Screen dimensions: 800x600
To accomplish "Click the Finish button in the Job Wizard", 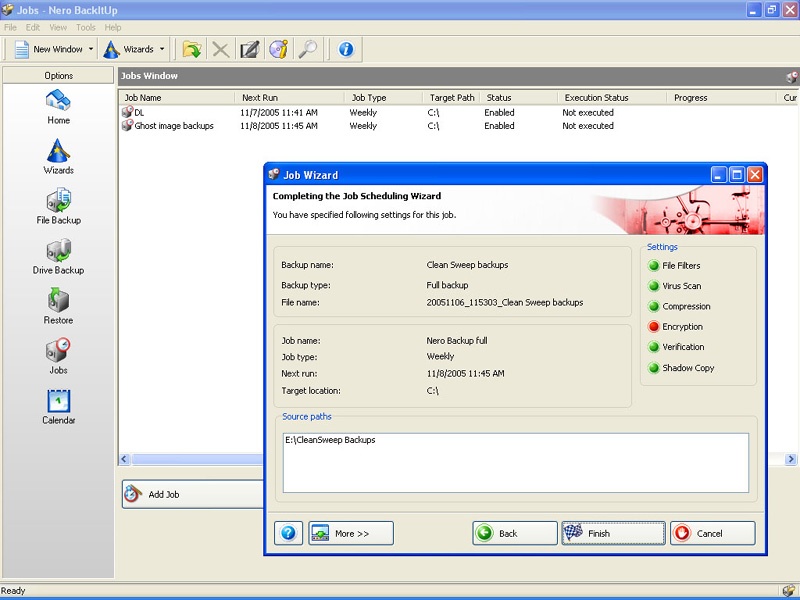I will (613, 533).
